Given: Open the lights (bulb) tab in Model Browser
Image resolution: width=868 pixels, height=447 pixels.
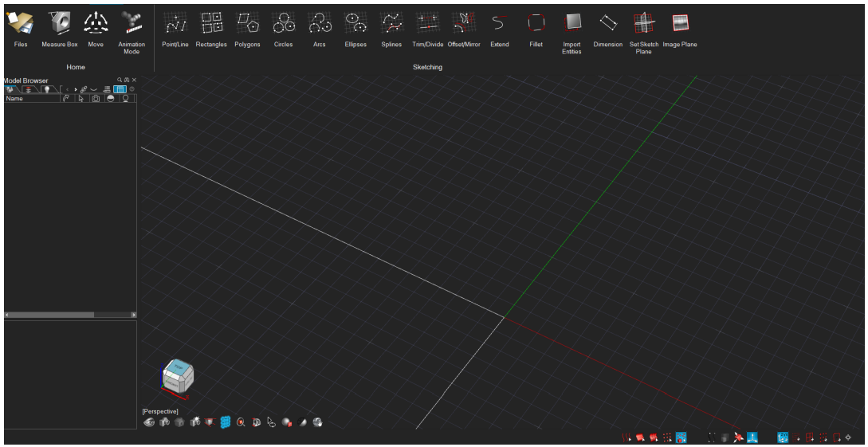Looking at the screenshot, I should tap(47, 89).
